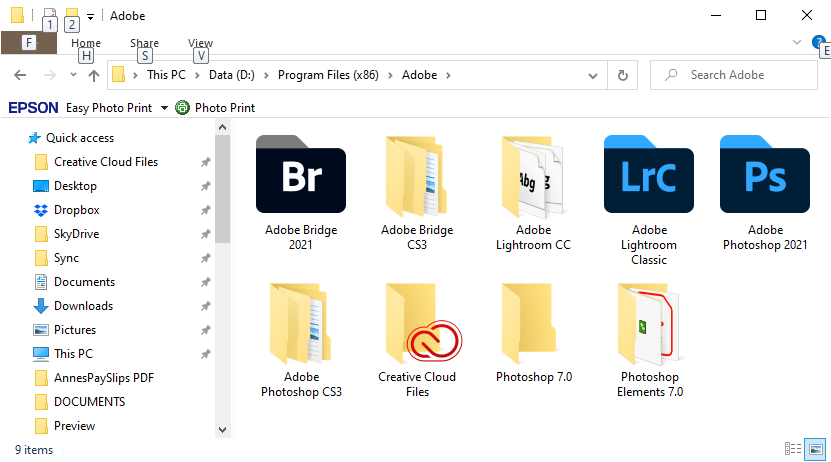Click the navigation pane scroll down arrow
831x462 pixels.
click(223, 430)
